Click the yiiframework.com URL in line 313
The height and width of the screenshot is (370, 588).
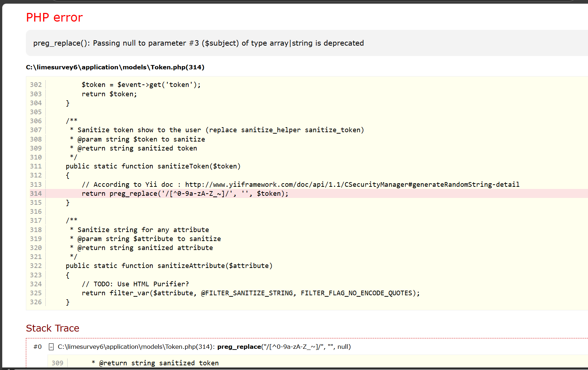352,185
